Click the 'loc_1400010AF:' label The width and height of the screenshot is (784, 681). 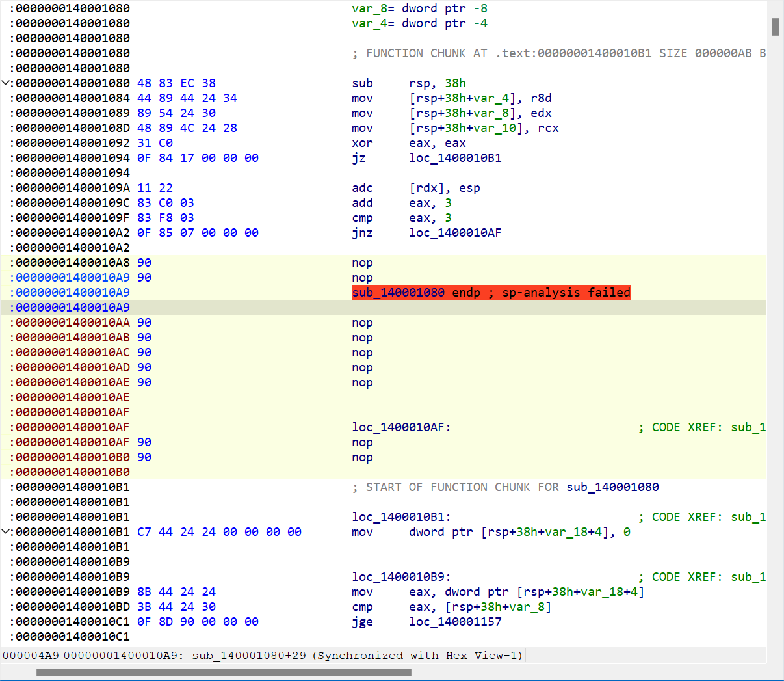pos(401,427)
